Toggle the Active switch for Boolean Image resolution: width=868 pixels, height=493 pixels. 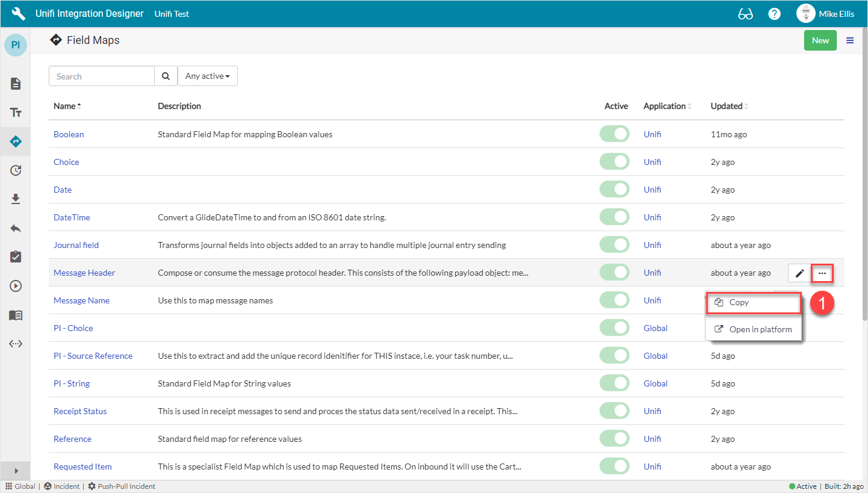pos(614,134)
